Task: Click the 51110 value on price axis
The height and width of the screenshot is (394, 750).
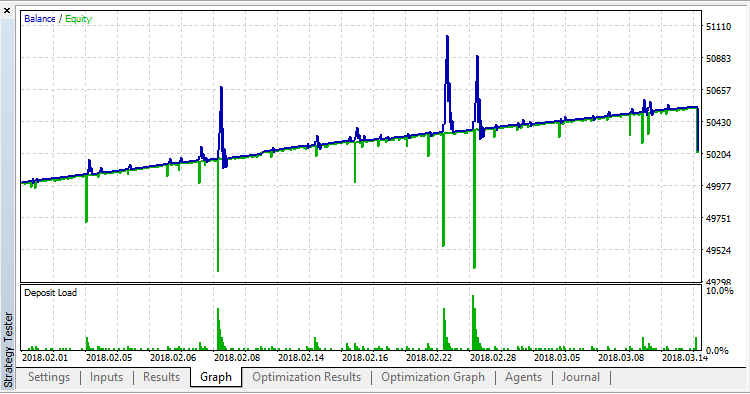Action: click(719, 27)
